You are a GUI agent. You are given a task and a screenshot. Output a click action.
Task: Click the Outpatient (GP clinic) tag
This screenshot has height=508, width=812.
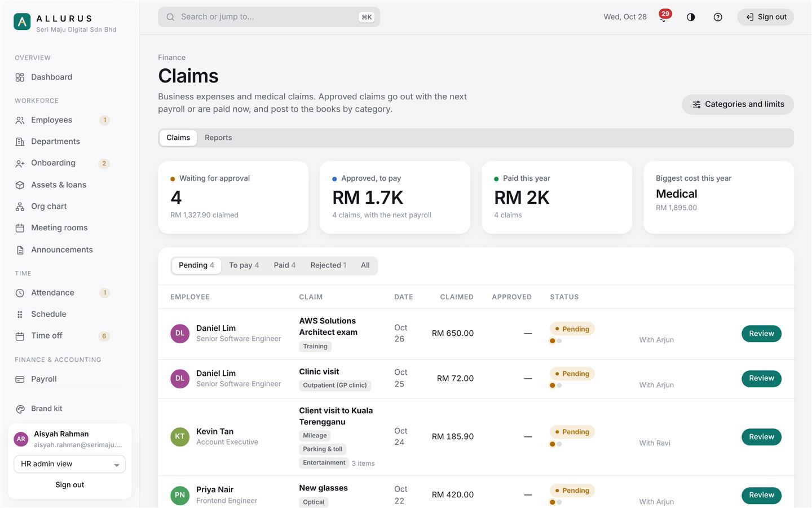click(x=335, y=386)
